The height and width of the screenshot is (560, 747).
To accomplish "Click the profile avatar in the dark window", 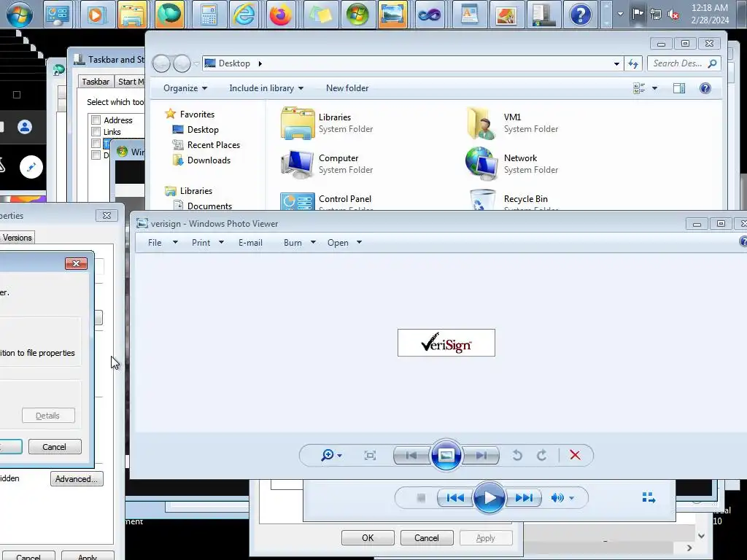I will tap(25, 127).
